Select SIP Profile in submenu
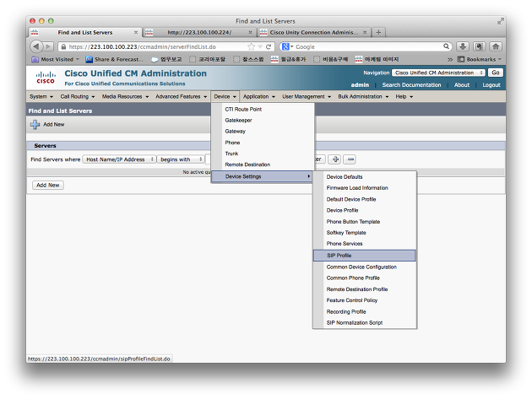This screenshot has height=399, width=532. 365,256
